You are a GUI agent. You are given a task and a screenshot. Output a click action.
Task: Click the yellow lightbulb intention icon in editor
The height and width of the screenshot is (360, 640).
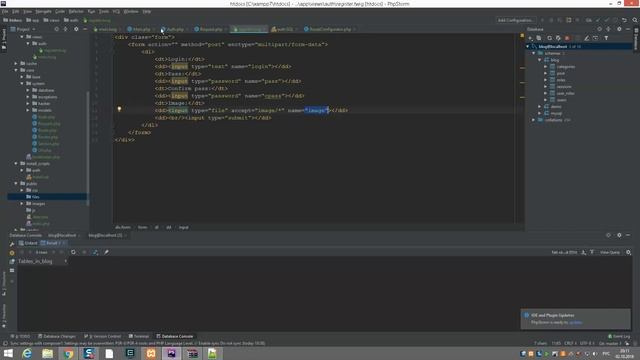click(119, 109)
